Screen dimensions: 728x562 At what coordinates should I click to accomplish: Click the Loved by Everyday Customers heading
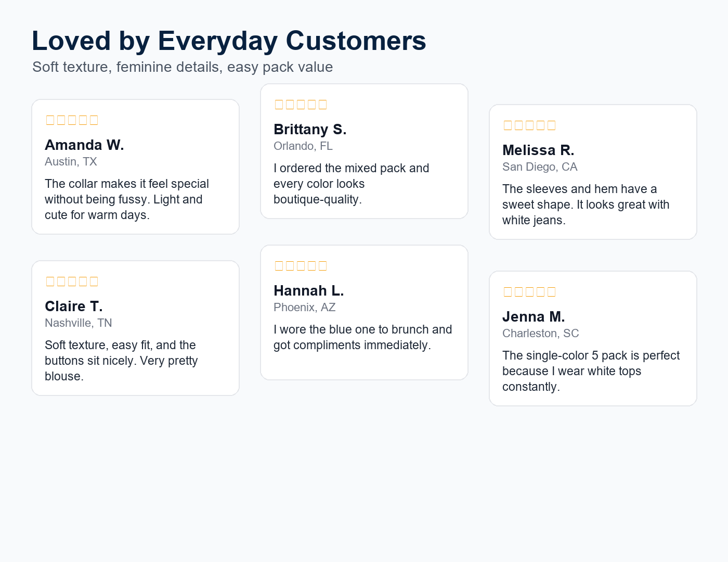tap(229, 41)
